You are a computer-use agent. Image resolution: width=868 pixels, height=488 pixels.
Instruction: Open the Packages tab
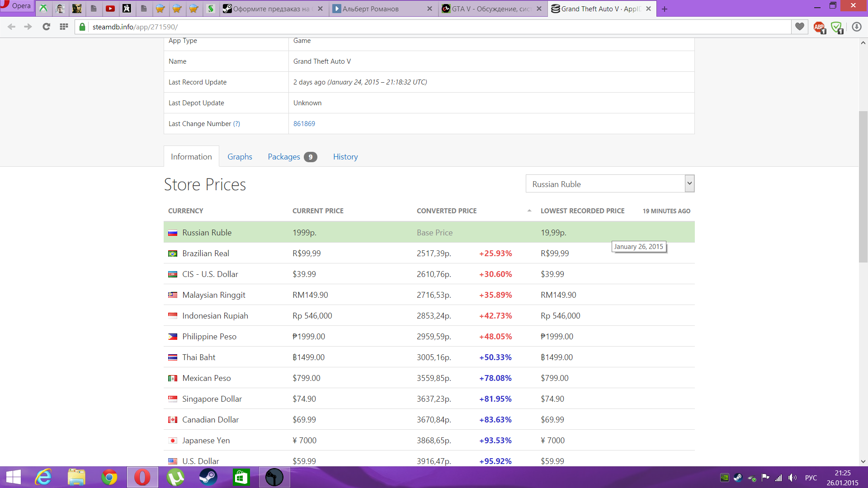coord(292,157)
